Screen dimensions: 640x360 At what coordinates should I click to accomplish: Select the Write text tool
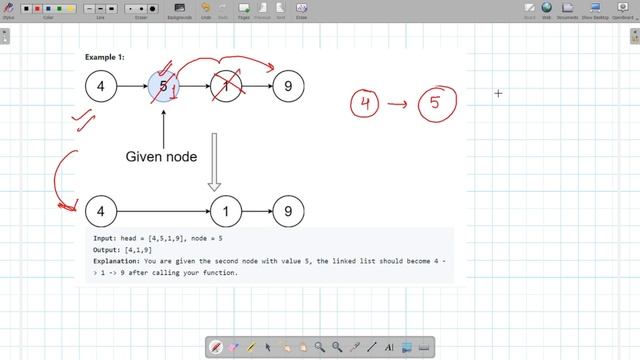tap(389, 347)
